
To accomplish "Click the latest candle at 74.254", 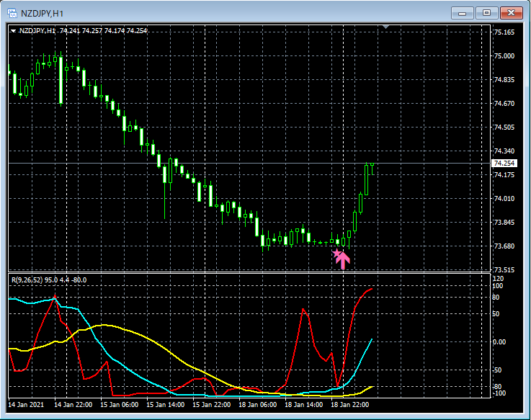I will (x=367, y=179).
